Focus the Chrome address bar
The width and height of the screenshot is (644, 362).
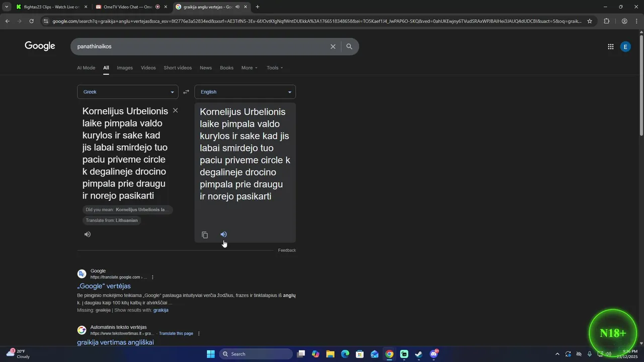pyautogui.click(x=317, y=21)
